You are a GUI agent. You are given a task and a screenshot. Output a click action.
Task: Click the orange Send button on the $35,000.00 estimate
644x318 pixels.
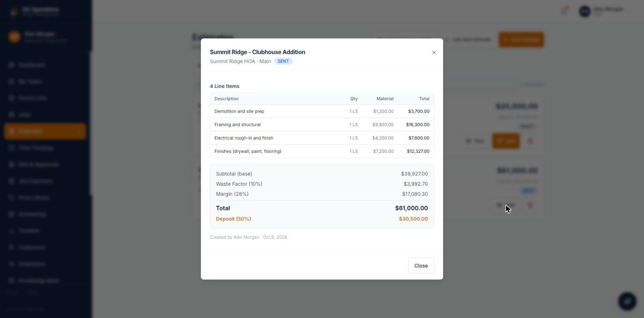tap(506, 141)
